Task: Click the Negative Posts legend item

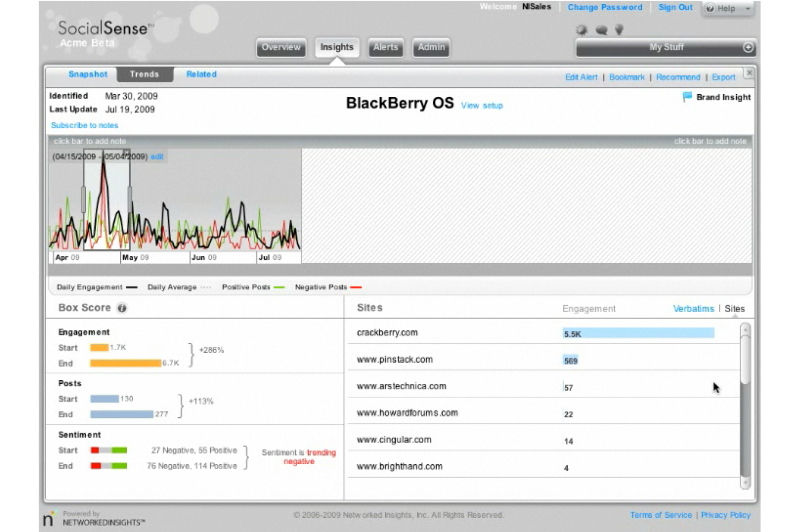Action: (328, 287)
